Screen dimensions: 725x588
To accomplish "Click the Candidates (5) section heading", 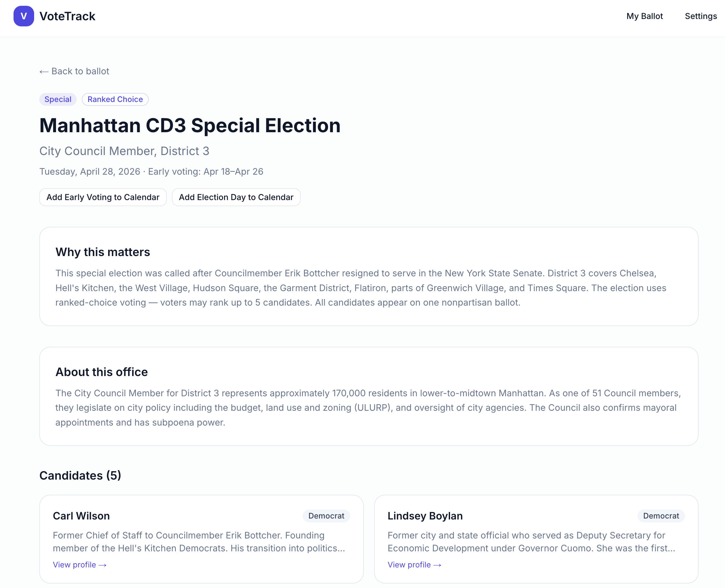I will 80,475.
